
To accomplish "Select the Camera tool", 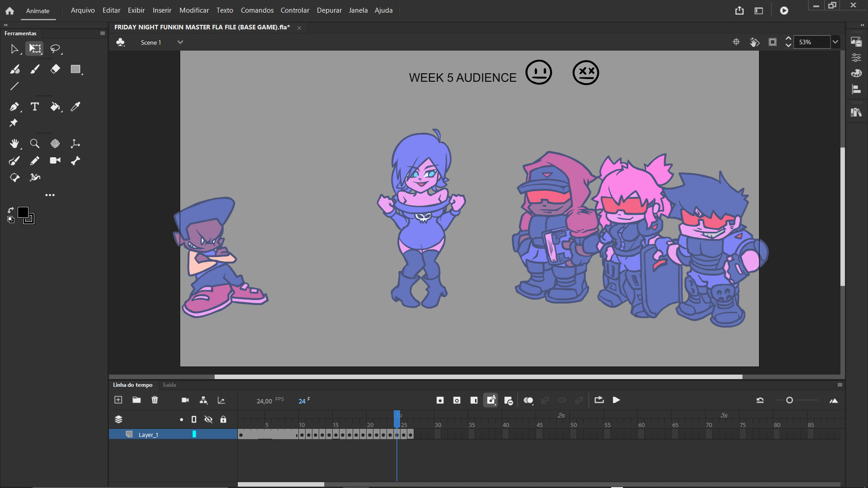I will tap(55, 160).
